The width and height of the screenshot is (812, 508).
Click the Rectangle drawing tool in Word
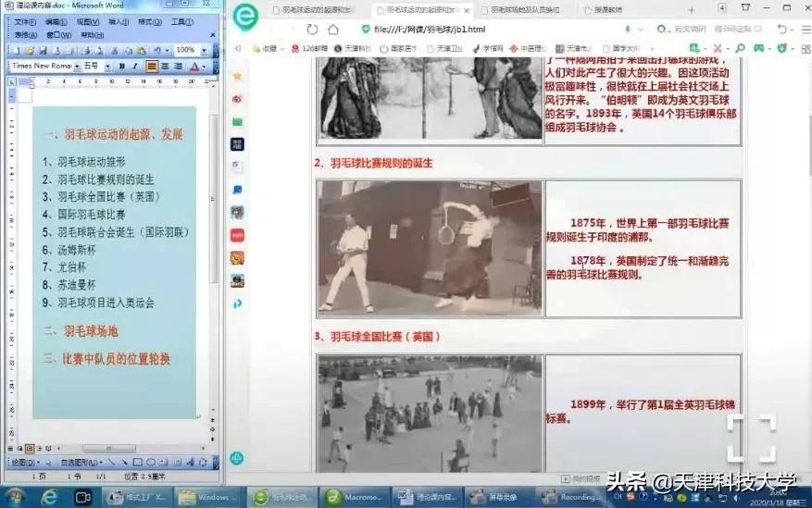pos(137,462)
